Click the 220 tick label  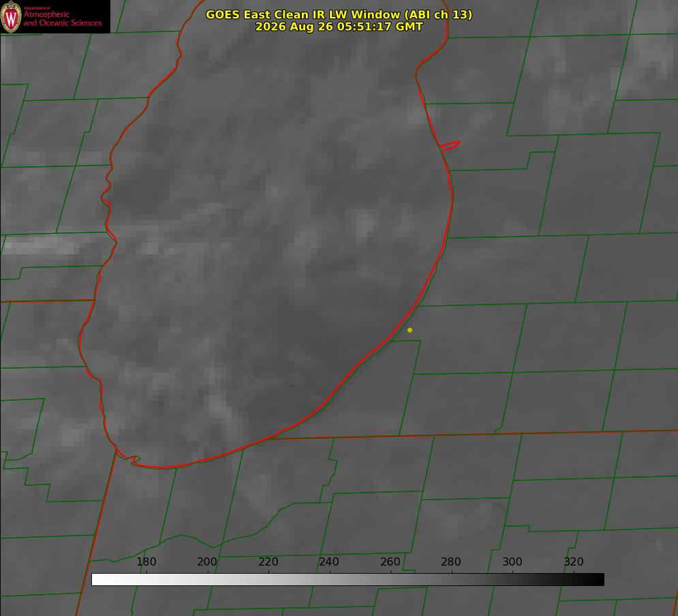[x=268, y=561]
